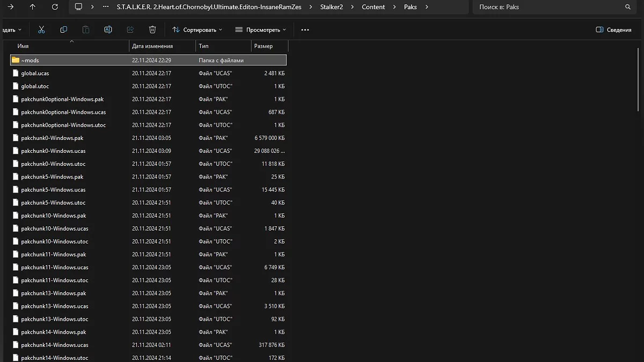Open the Просмотреть view dropdown
Viewport: 644px width, 362px height.
261,30
